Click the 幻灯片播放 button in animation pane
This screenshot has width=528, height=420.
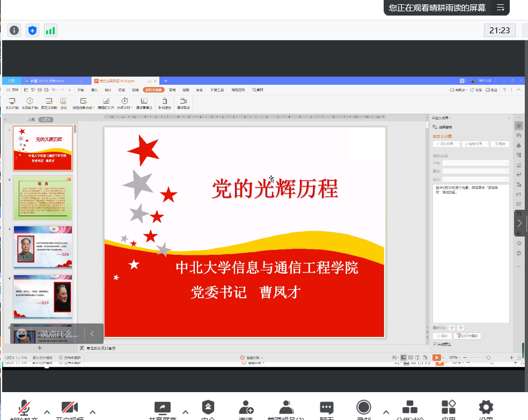pos(467,336)
